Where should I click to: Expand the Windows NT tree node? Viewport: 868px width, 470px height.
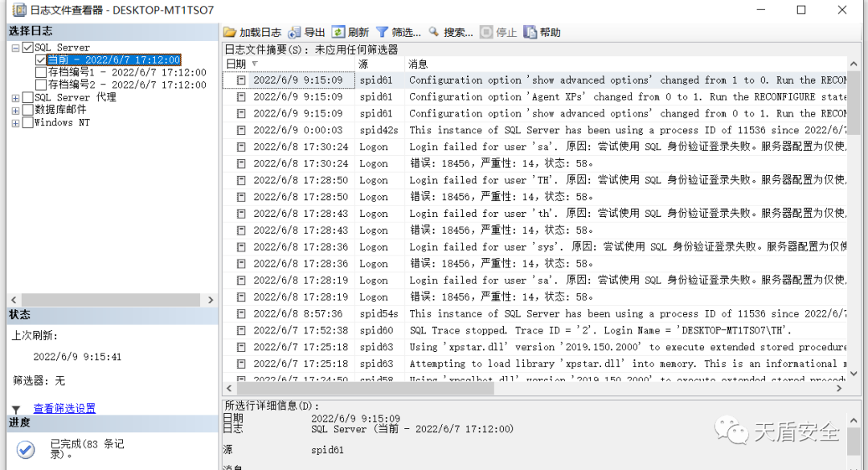tap(16, 123)
